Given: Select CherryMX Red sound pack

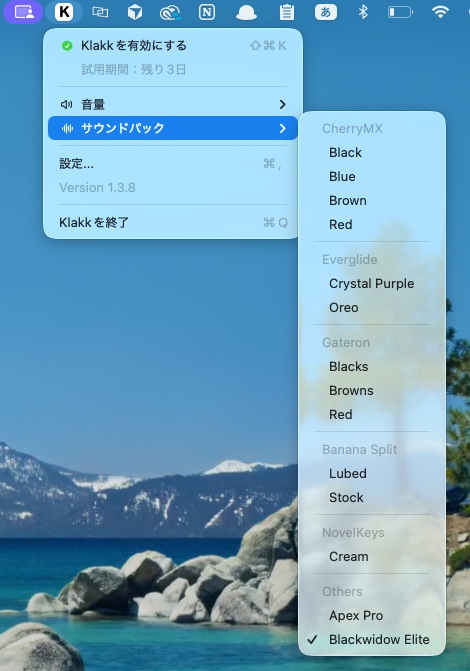Looking at the screenshot, I should pos(372,224).
